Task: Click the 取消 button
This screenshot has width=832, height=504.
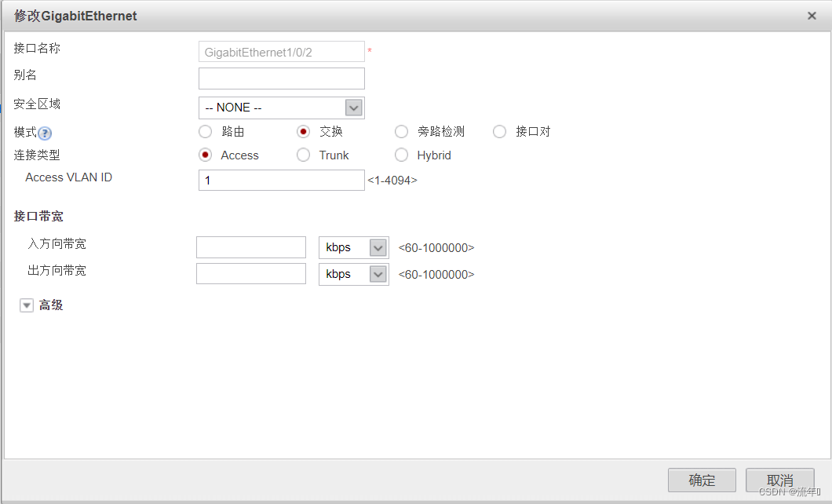Action: (780, 480)
